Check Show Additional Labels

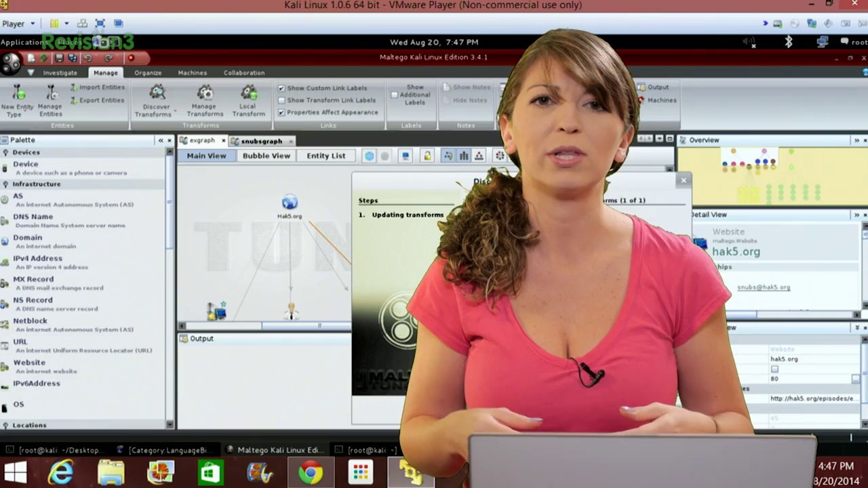point(394,95)
